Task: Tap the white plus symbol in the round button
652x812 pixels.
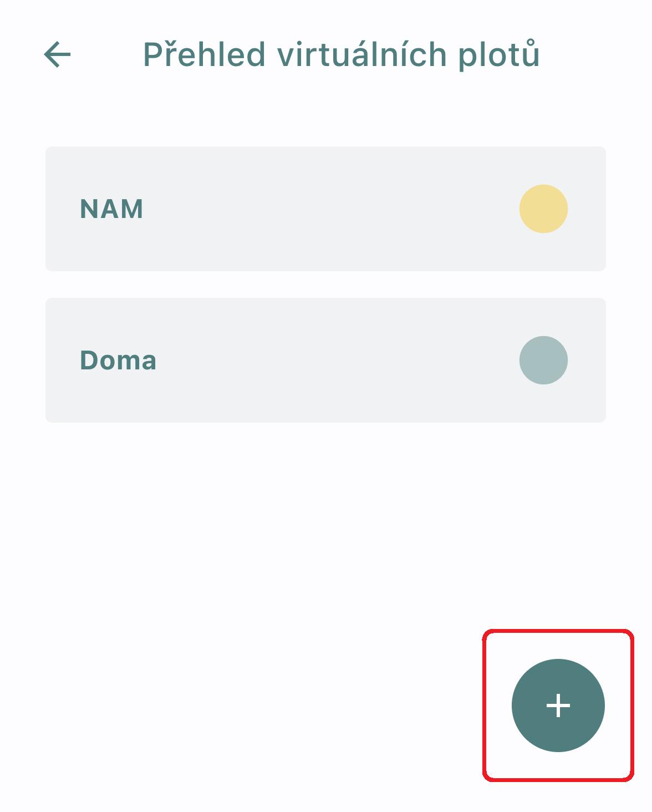Action: (x=558, y=706)
